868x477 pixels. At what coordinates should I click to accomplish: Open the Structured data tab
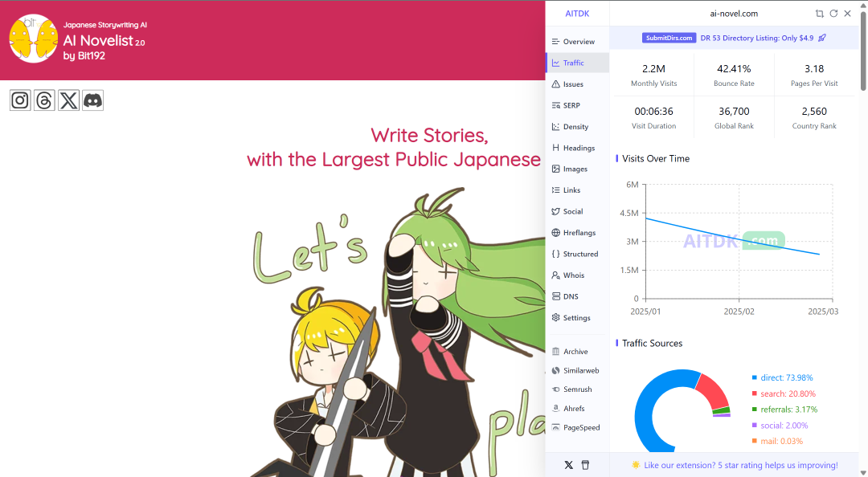click(577, 254)
